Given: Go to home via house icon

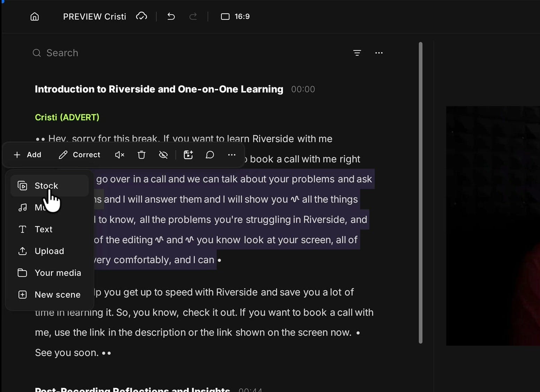Looking at the screenshot, I should pyautogui.click(x=35, y=16).
